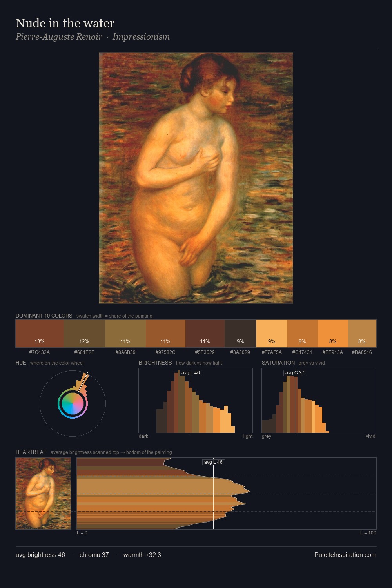
Task: Click the 'L = 100' axis label
Action: 368,533
